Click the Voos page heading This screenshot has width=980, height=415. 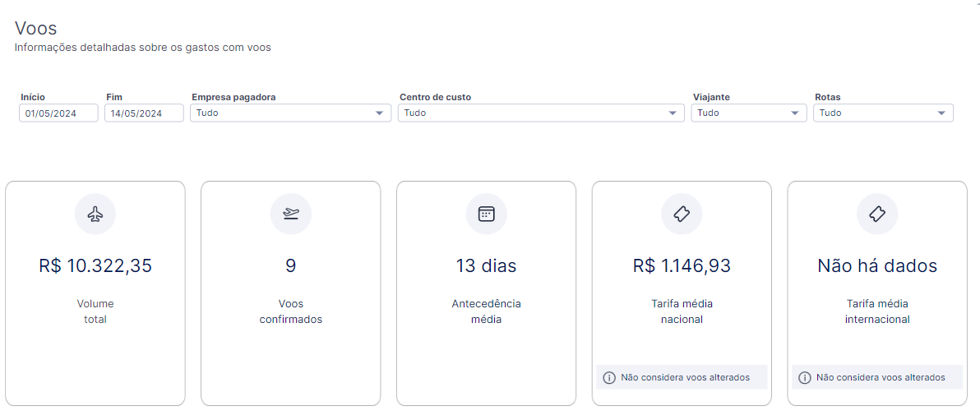pos(35,28)
